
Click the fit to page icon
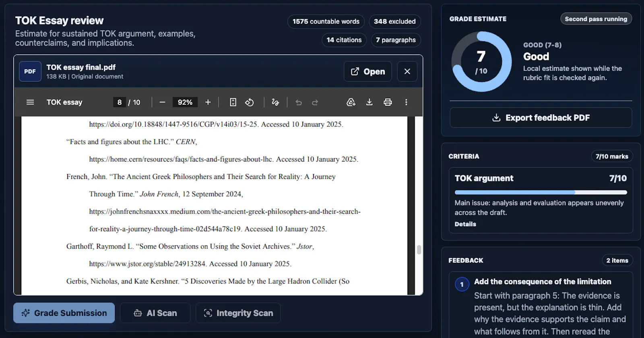[x=233, y=102]
